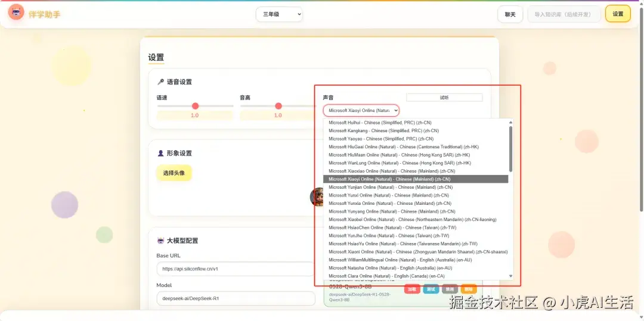Click the 音高 value 1.0 box

278,115
